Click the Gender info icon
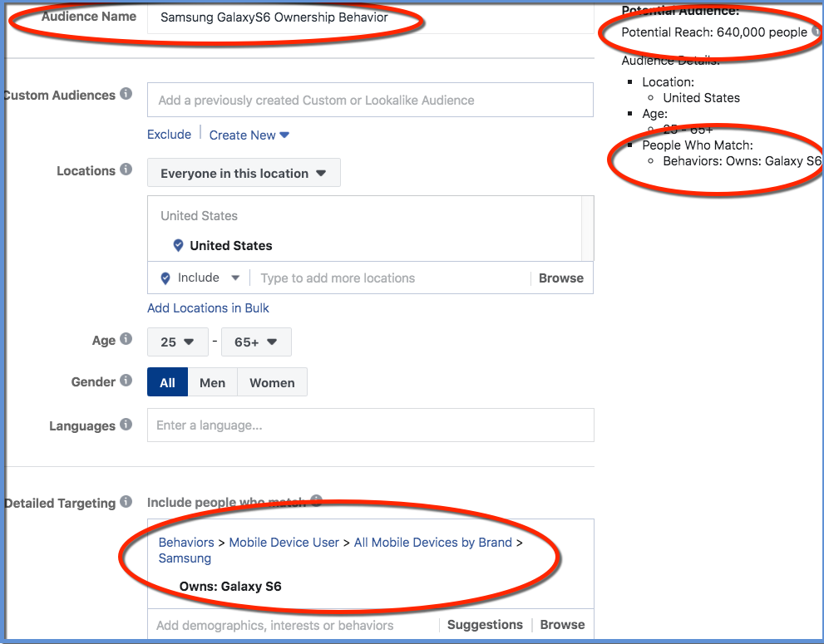 126,381
